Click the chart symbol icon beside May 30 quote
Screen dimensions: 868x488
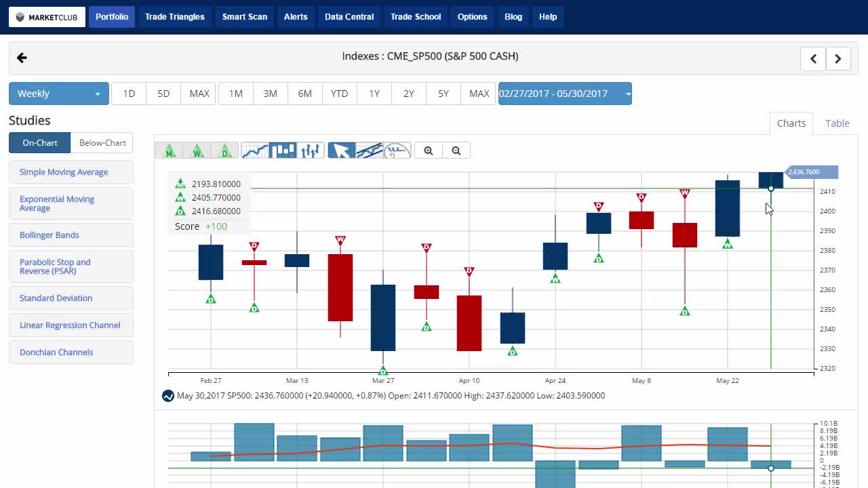point(168,396)
